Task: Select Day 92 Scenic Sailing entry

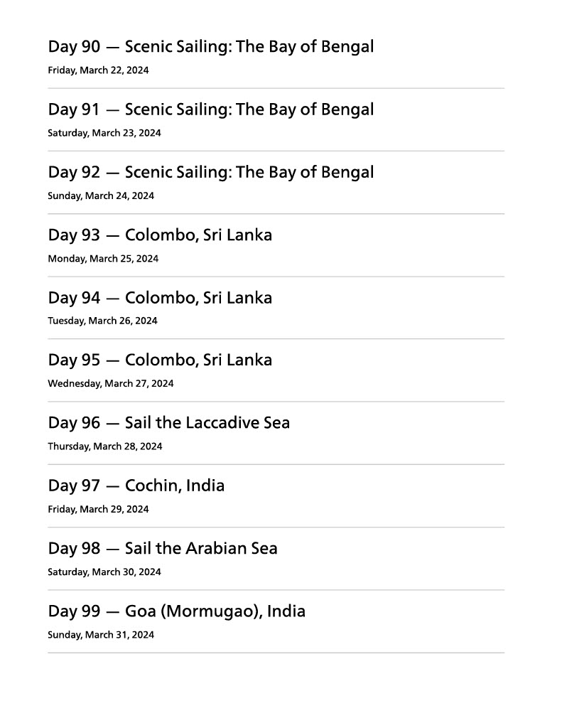Action: (x=210, y=172)
